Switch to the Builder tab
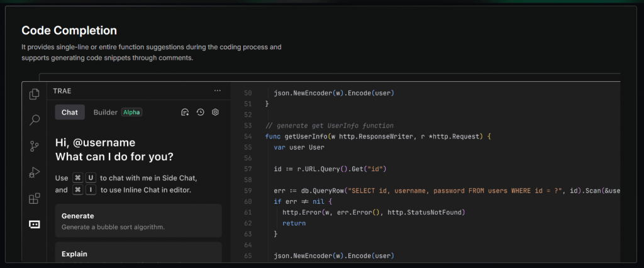644x268 pixels. click(106, 112)
